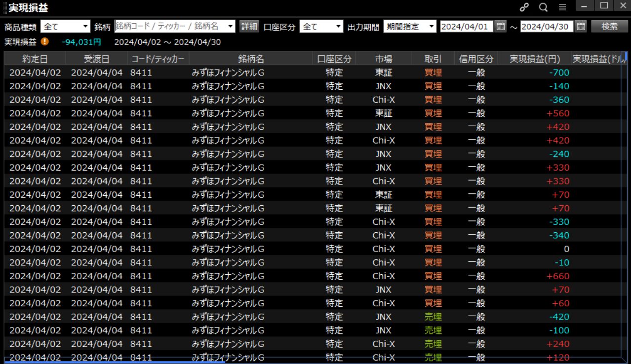This screenshot has width=631, height=364.
Task: Select the +60 profit/loss cell
Action: click(x=560, y=303)
